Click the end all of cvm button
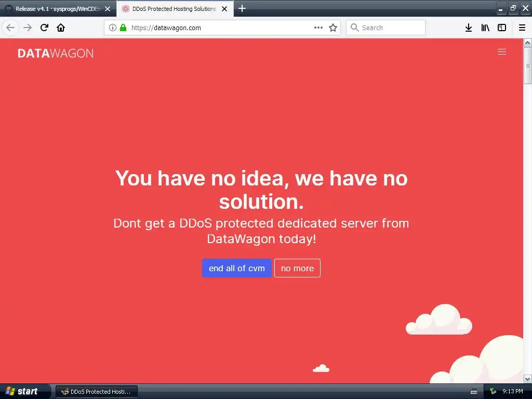The height and width of the screenshot is (399, 532). pyautogui.click(x=236, y=268)
